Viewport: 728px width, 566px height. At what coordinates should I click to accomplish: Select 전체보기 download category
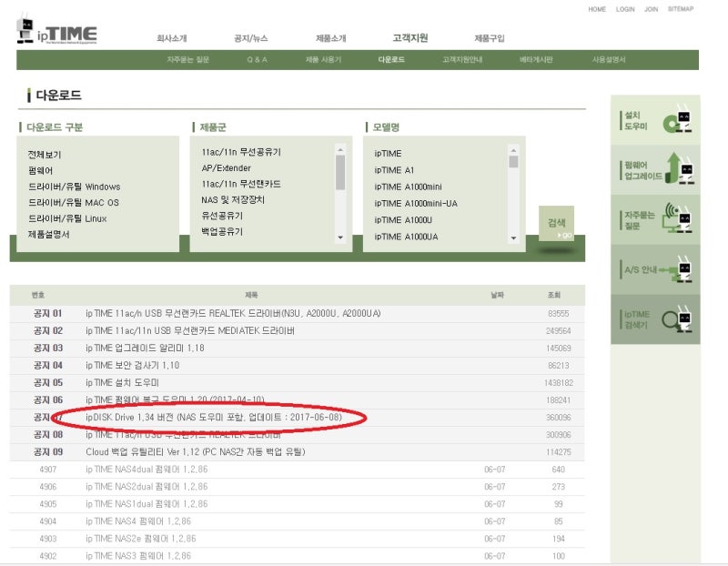click(45, 155)
